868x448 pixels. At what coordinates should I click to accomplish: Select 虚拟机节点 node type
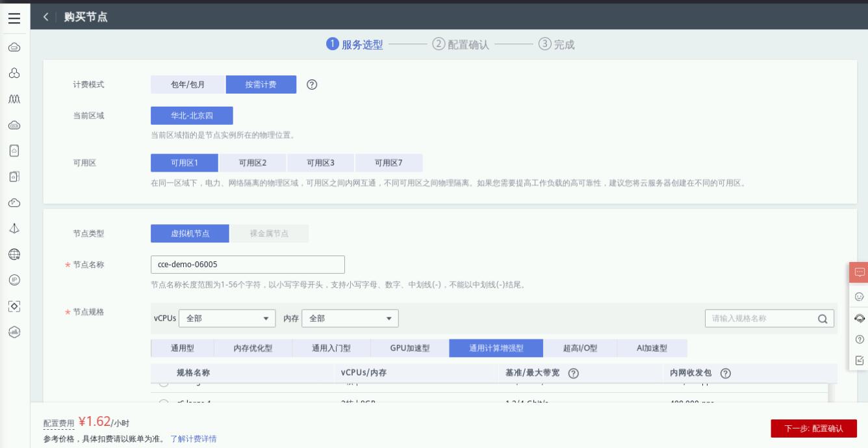click(x=190, y=233)
